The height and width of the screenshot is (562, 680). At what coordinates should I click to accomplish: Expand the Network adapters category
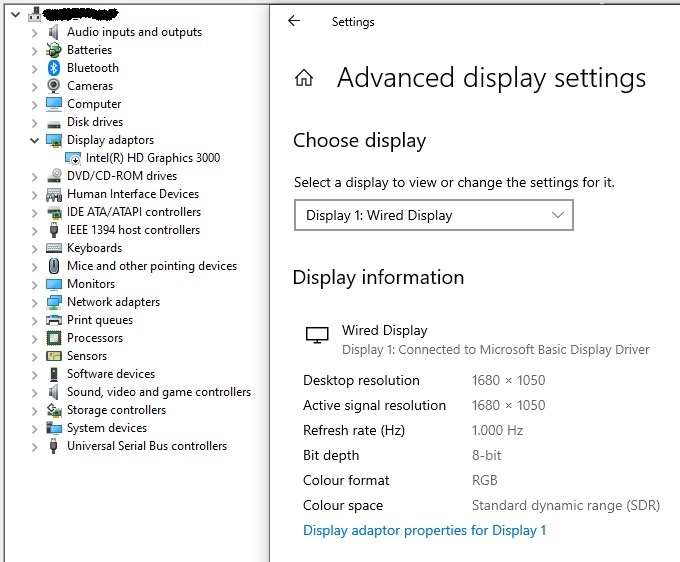(x=34, y=302)
